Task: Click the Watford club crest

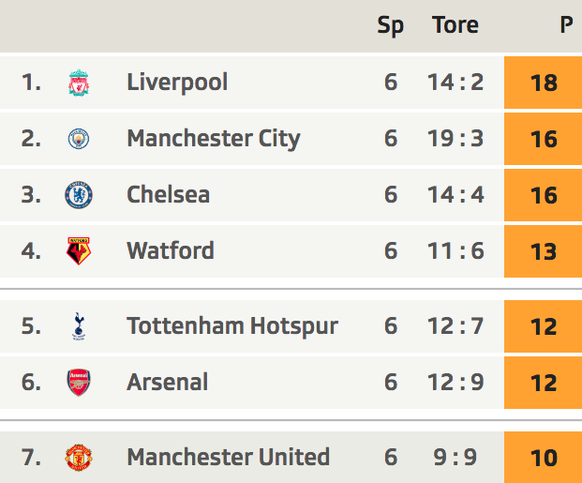Action: [x=79, y=251]
